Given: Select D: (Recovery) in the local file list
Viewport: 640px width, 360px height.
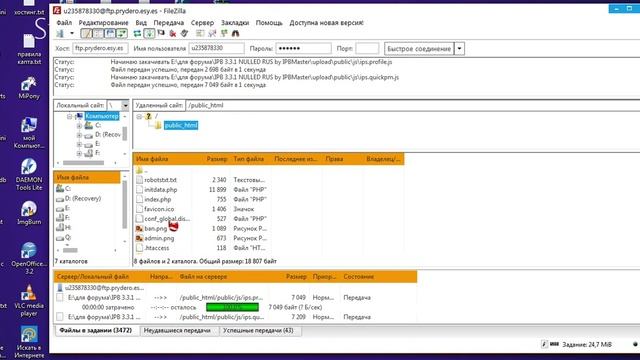Looking at the screenshot, I should click(83, 199).
